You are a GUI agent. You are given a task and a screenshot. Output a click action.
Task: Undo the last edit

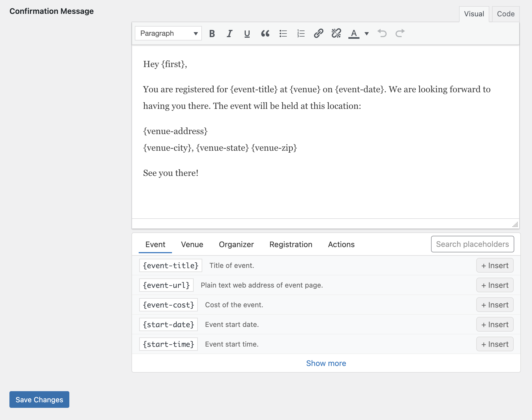382,34
